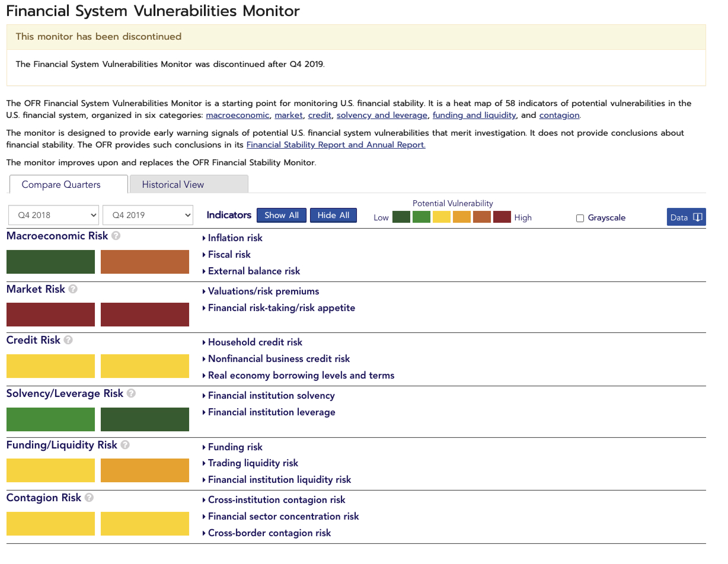Click the Data export button with the columns icon
This screenshot has height=564, width=728.
tap(686, 217)
